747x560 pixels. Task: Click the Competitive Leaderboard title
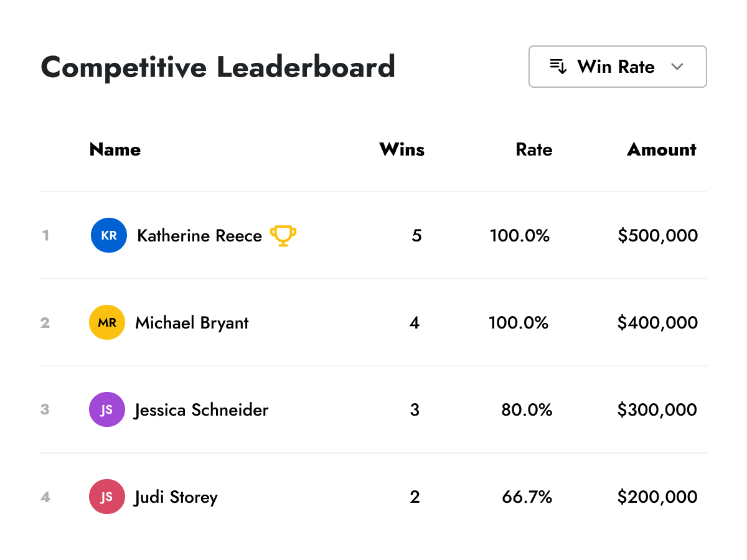(218, 67)
